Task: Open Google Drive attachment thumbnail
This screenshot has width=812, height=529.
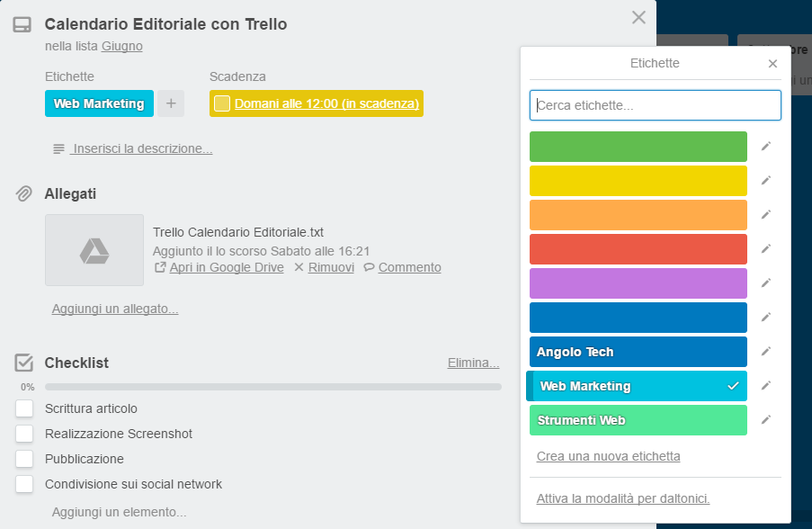Action: pos(94,250)
